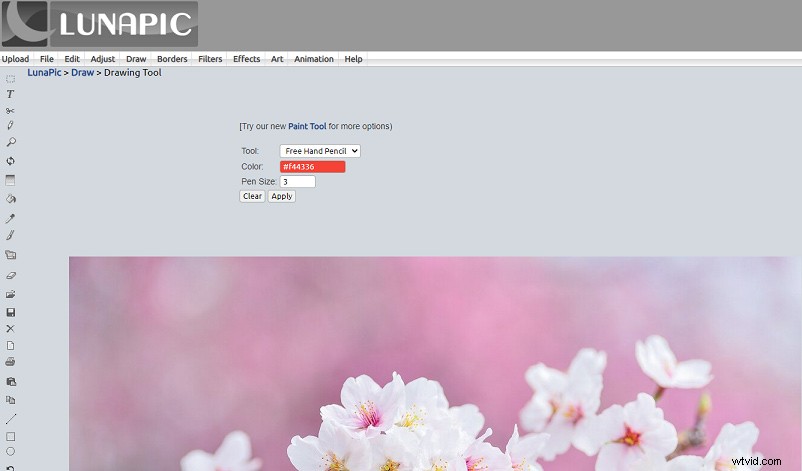Open the Filters menu

coord(210,59)
